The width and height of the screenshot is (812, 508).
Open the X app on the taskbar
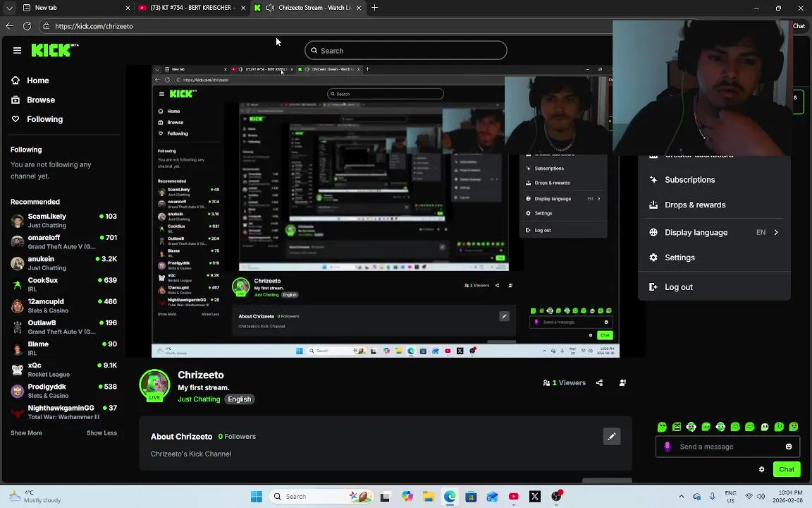[535, 496]
